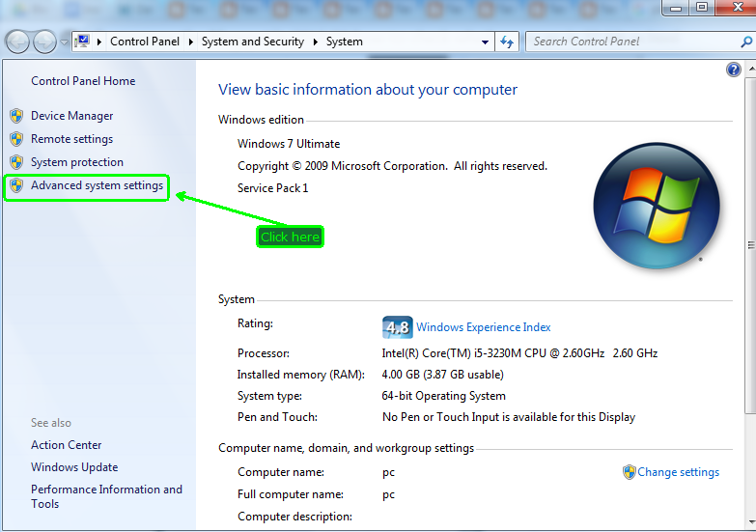This screenshot has width=756, height=532.
Task: Click the 4.8 rating score badge
Action: [397, 327]
